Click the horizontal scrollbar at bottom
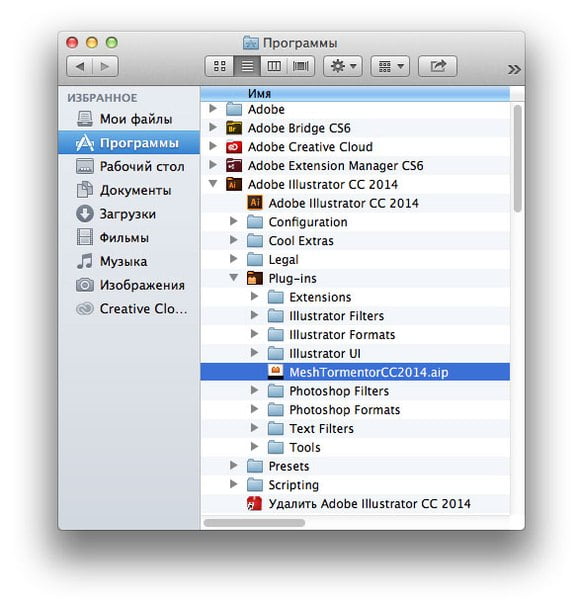579x604 pixels. 254,523
